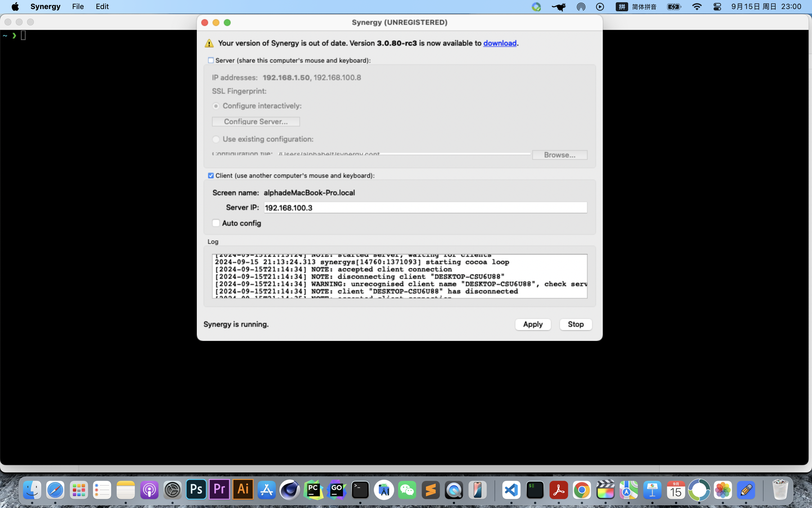Open the 简体拼音 input source menu
812x508 pixels.
[636, 7]
